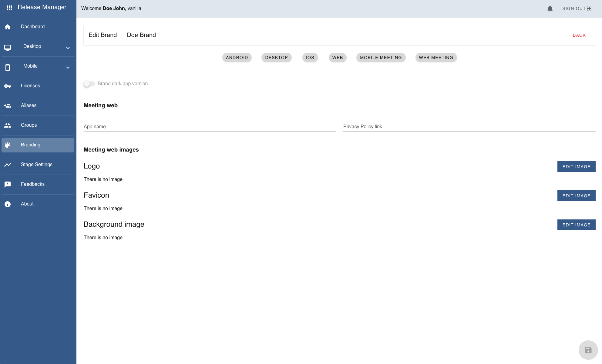Click the notification bell icon

550,8
